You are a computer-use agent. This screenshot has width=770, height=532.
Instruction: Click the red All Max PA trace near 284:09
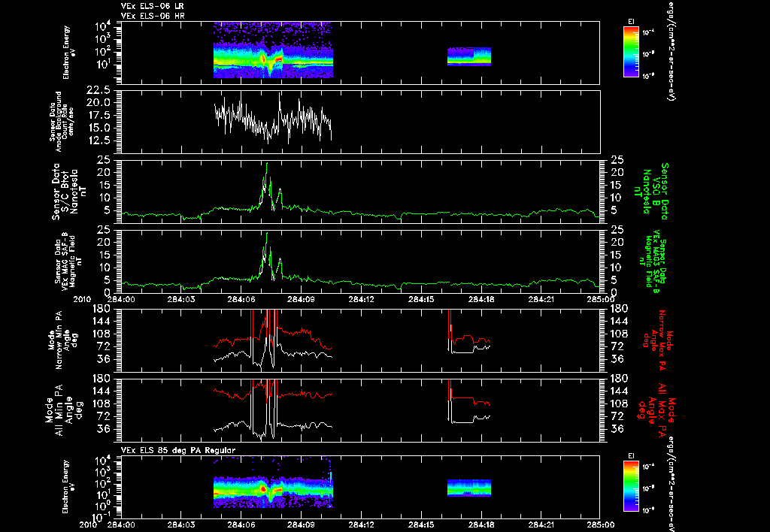click(301, 394)
